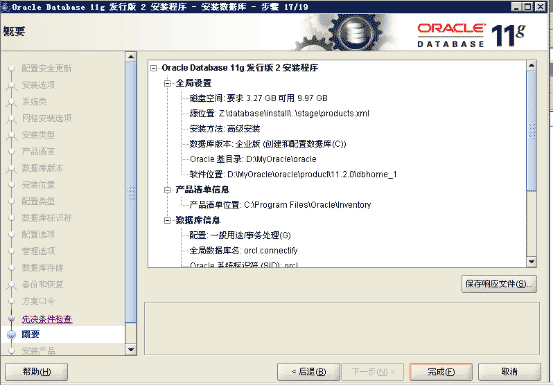The height and width of the screenshot is (386, 553).
Task: Click the 数据库信息 node label
Action: (198, 221)
